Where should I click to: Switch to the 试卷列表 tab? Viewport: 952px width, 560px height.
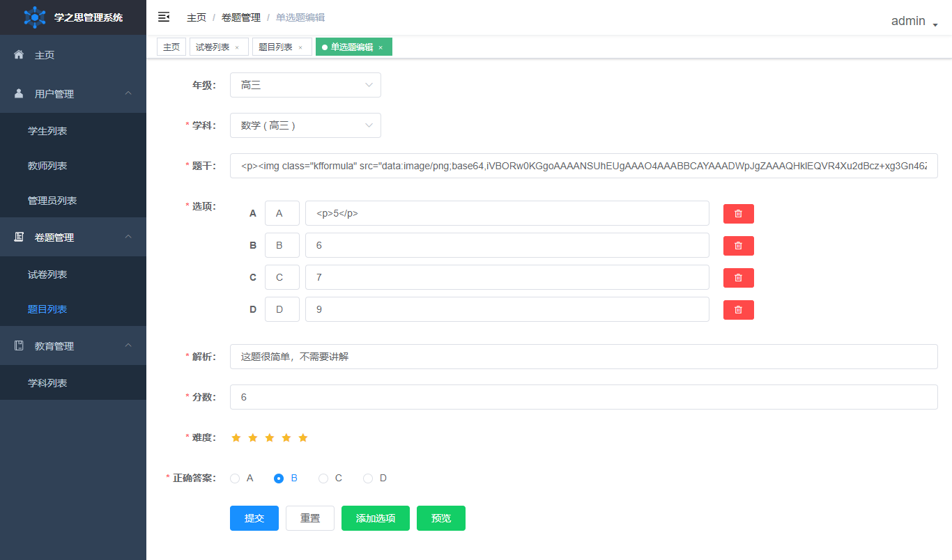[x=213, y=47]
